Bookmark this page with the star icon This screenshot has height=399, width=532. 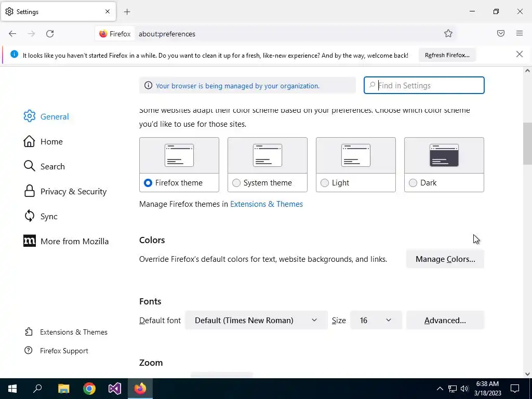pos(448,34)
